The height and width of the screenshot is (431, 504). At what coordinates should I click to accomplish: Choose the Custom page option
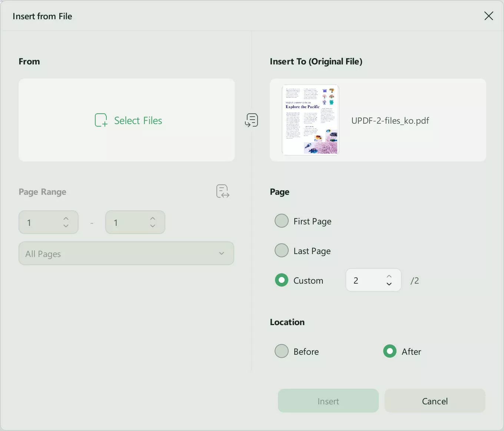coord(281,280)
